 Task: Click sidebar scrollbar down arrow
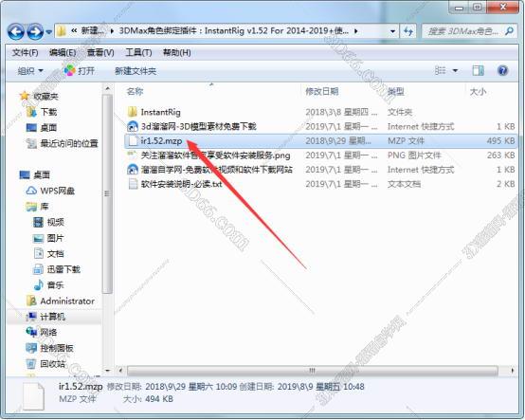pos(107,371)
